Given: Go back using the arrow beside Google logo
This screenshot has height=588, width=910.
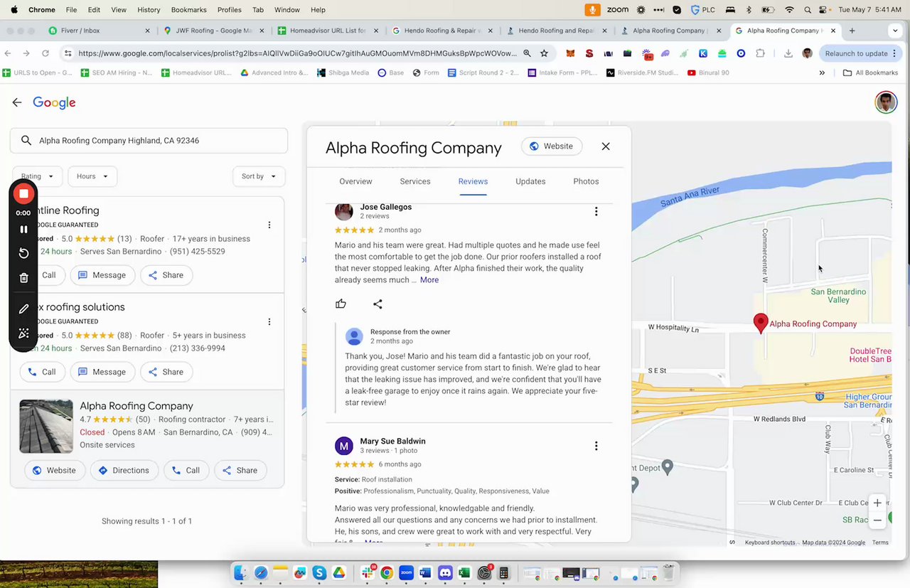Looking at the screenshot, I should click(x=17, y=102).
